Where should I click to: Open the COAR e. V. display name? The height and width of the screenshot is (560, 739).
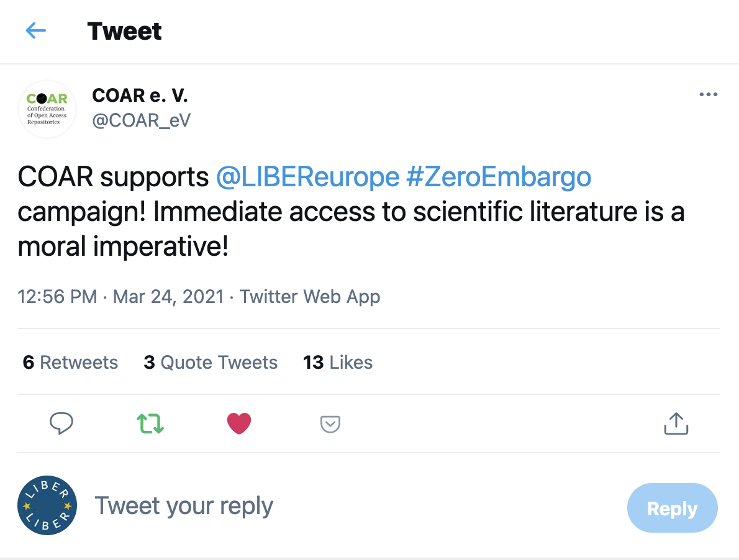point(140,96)
